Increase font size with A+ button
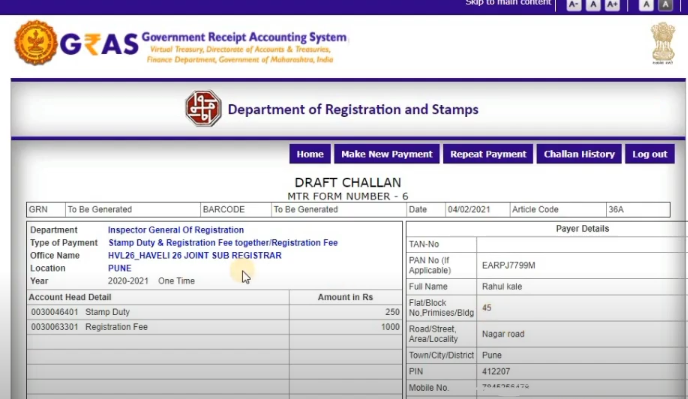This screenshot has height=399, width=688. (612, 5)
